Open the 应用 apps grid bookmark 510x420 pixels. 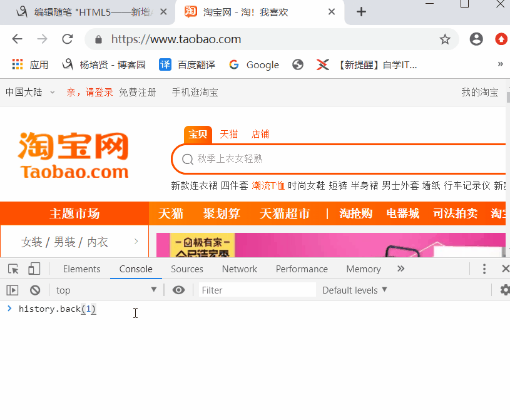coord(30,64)
